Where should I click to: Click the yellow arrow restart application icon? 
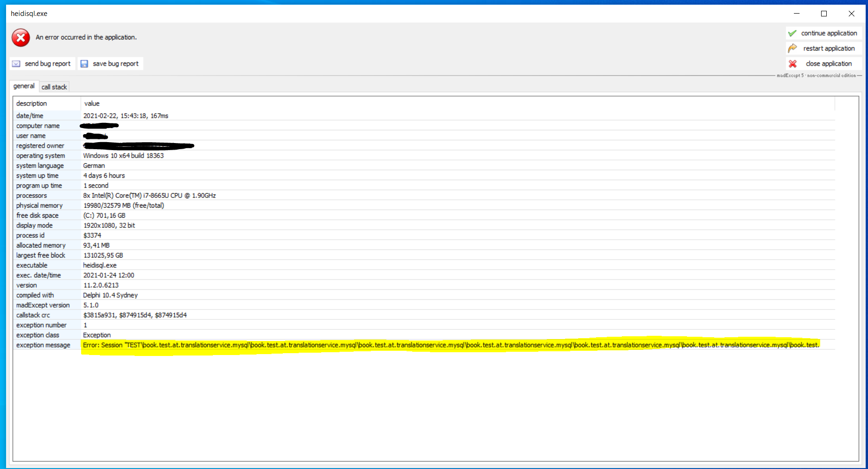click(793, 48)
